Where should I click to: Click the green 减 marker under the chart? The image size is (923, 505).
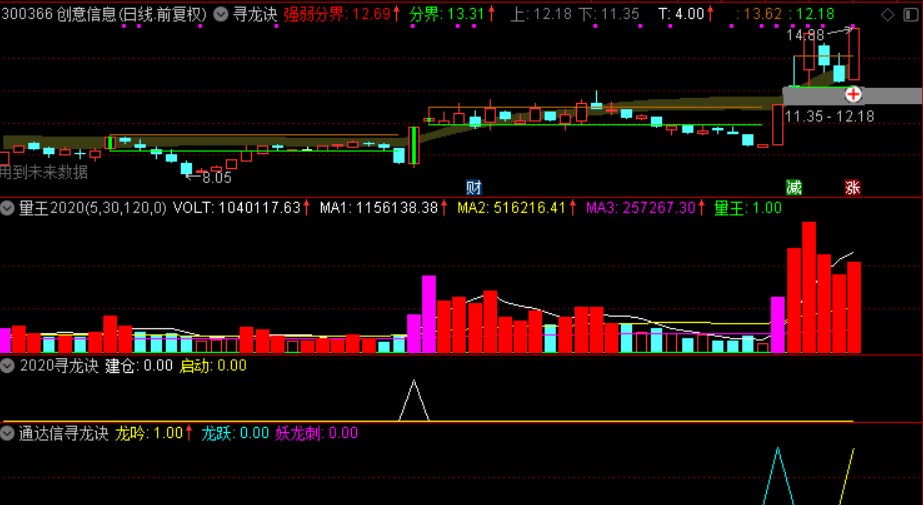794,187
